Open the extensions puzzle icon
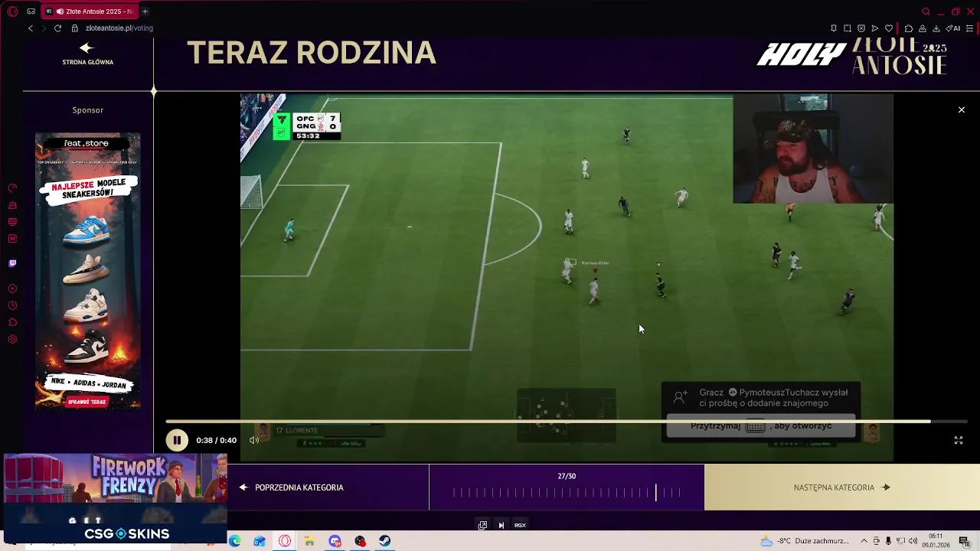 [x=909, y=28]
